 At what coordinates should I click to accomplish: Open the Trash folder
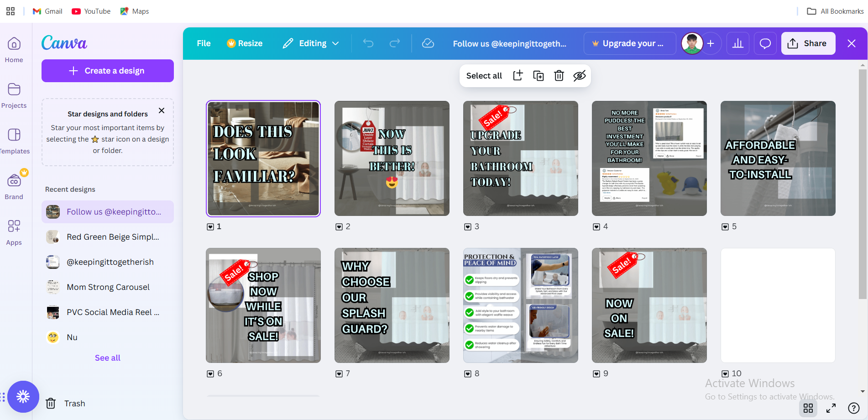(65, 404)
